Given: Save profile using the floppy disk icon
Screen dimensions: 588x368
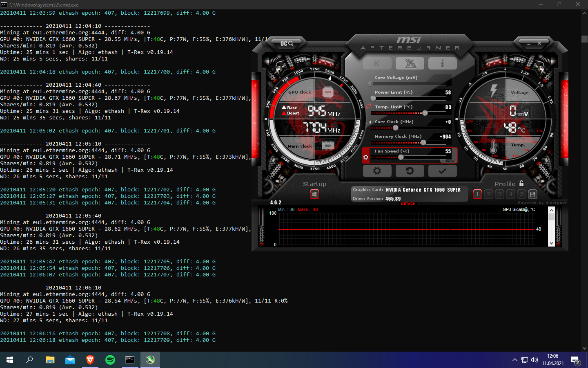Looking at the screenshot, I should [x=532, y=194].
